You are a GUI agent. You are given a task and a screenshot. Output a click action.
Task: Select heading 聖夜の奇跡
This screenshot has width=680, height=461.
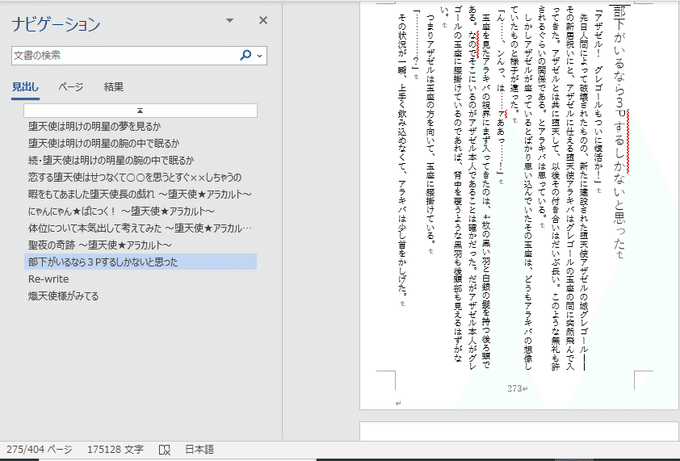tap(100, 245)
